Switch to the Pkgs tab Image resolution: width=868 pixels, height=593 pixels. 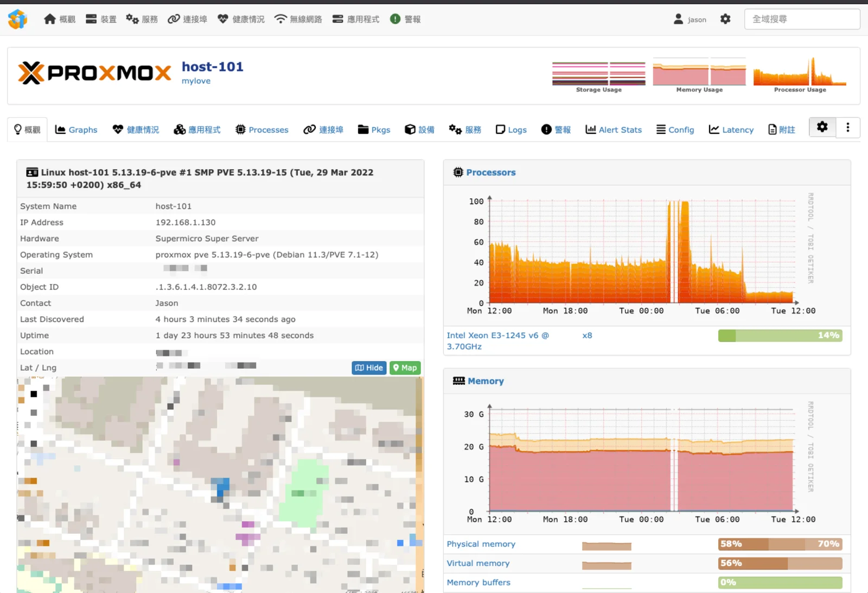[x=374, y=130]
